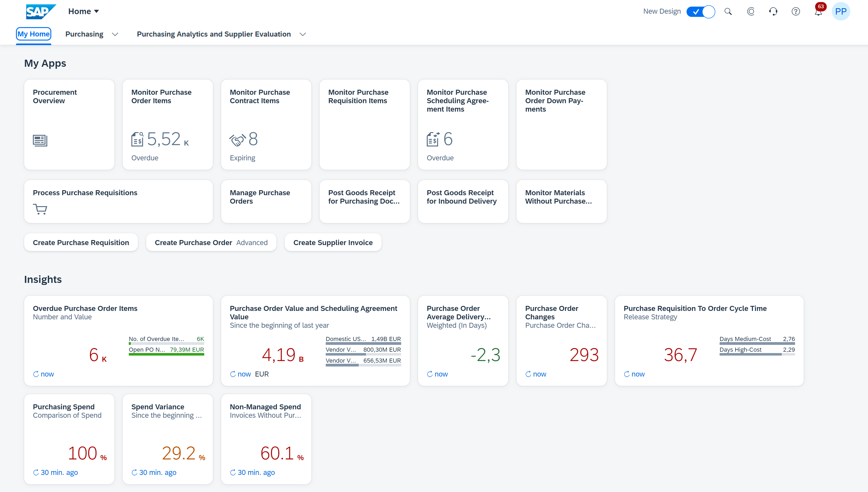
Task: Click Create Purchase Requisition button
Action: click(x=81, y=242)
